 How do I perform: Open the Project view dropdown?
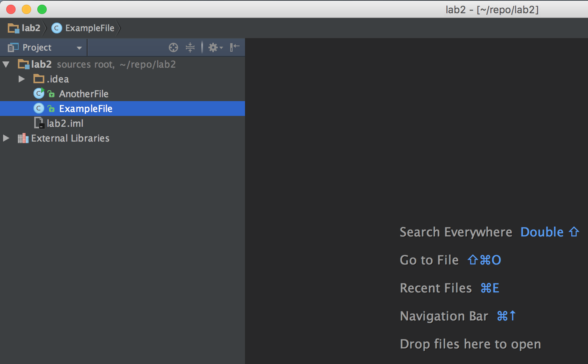(x=79, y=48)
